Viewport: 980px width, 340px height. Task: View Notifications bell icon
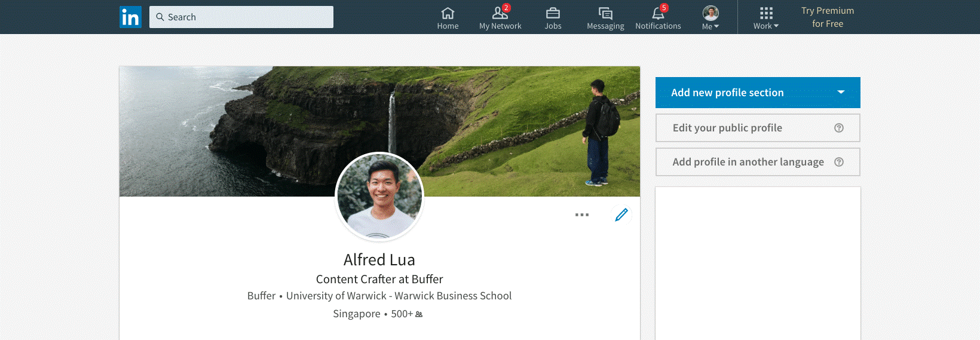(x=658, y=13)
